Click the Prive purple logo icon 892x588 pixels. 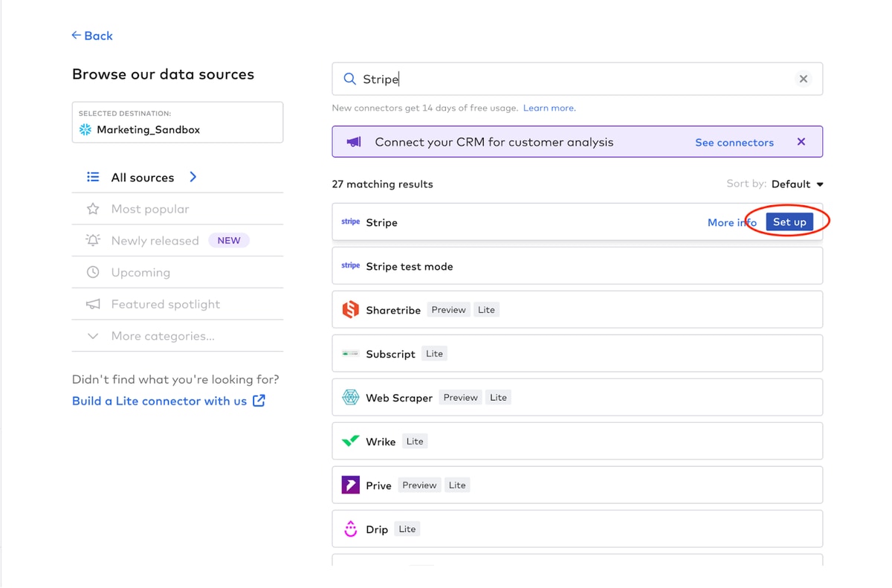click(350, 485)
